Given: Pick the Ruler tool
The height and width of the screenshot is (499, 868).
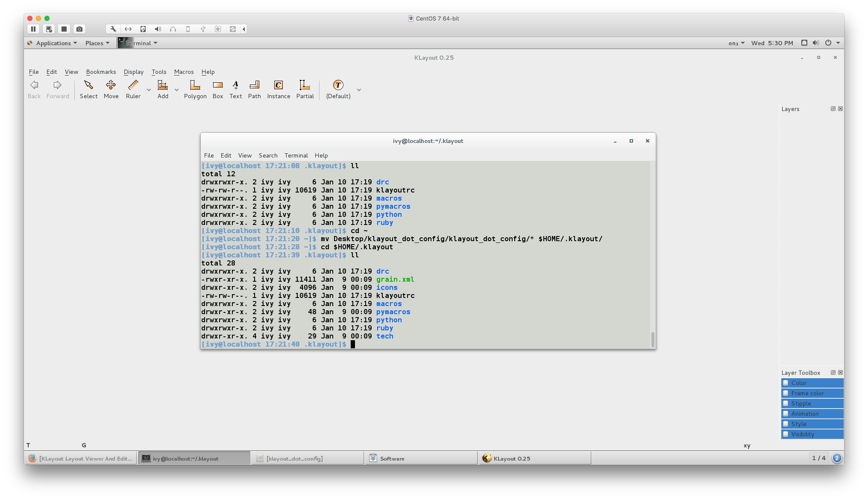Looking at the screenshot, I should [133, 89].
